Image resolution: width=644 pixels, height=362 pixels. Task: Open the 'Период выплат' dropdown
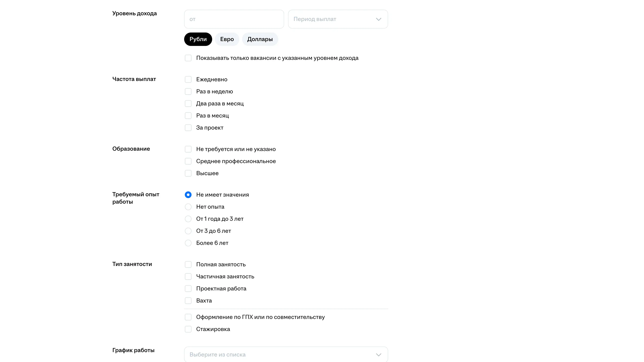click(338, 19)
